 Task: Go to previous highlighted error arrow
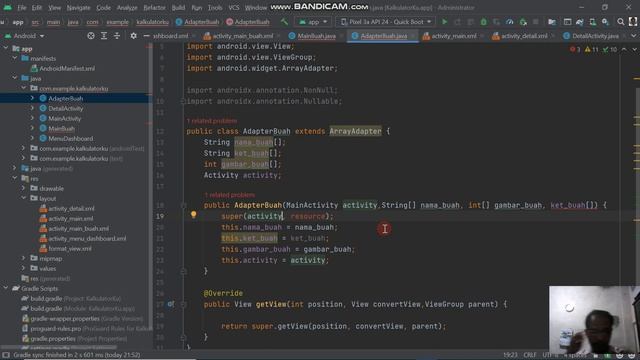tap(624, 49)
